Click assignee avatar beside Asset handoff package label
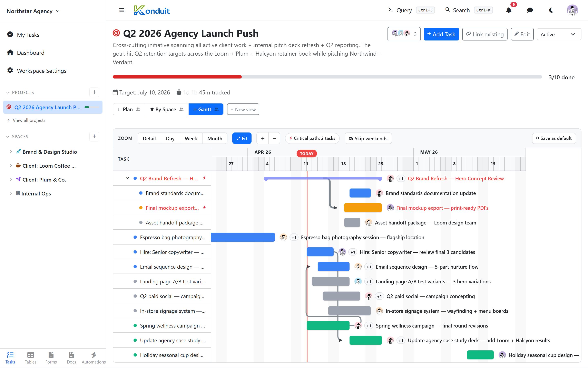This screenshot has height=368, width=588. pos(369,222)
